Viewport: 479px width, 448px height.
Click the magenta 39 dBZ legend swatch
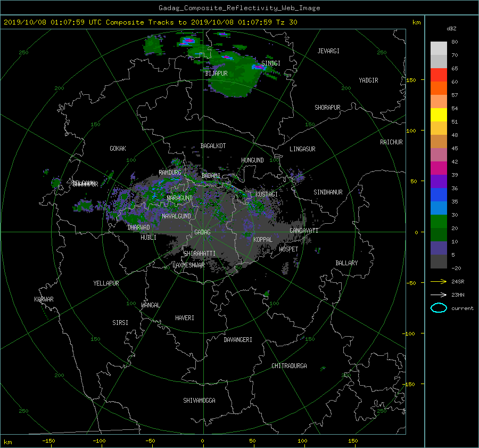pos(439,168)
